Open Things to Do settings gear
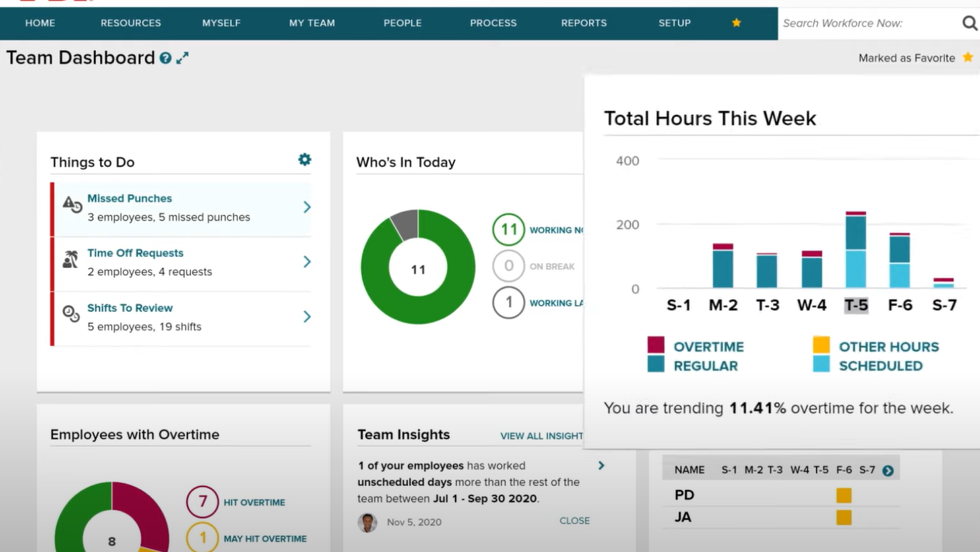This screenshot has width=980, height=552. 304,159
